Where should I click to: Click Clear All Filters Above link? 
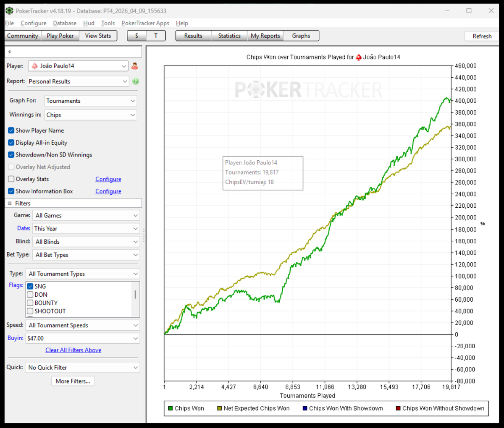pos(73,350)
